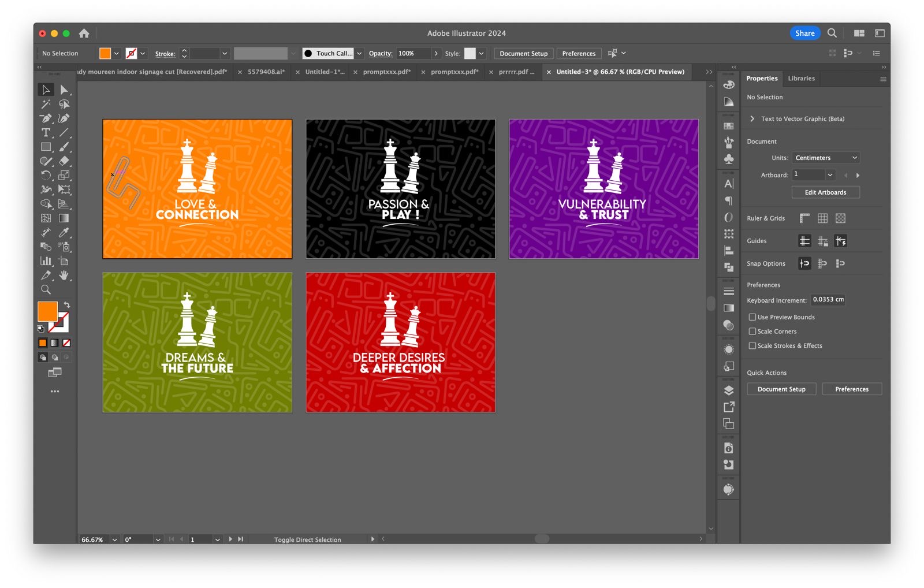Pick the Magic Wand tool

[46, 104]
